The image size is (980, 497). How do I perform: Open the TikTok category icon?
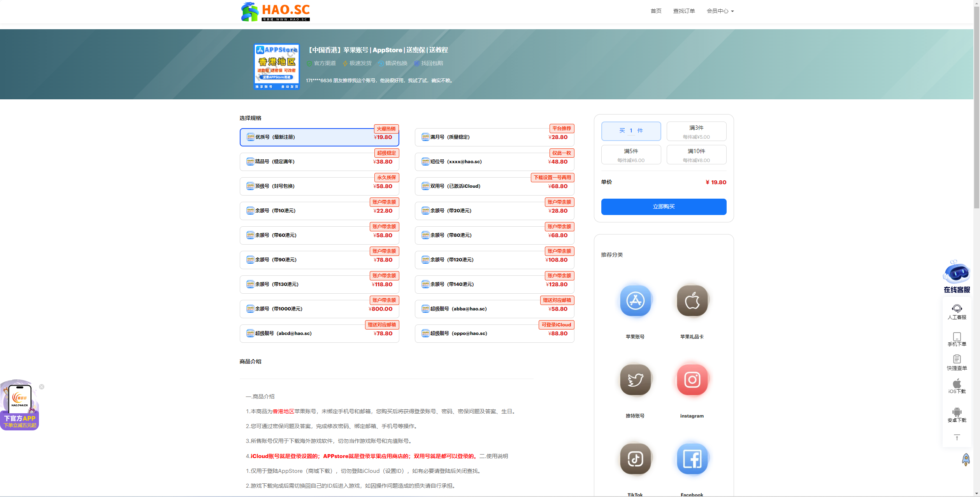coord(635,459)
